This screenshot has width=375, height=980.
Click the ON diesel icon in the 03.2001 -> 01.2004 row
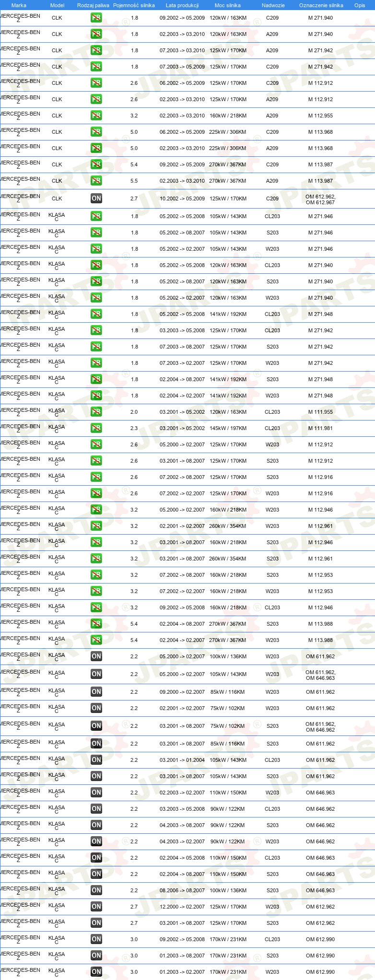(96, 760)
